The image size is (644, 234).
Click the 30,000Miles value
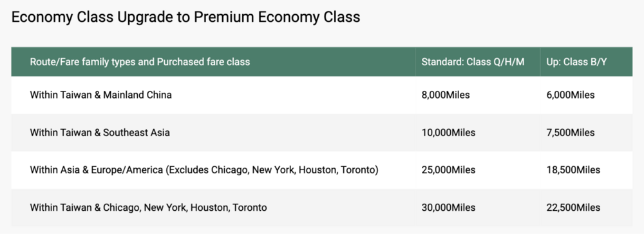click(448, 208)
